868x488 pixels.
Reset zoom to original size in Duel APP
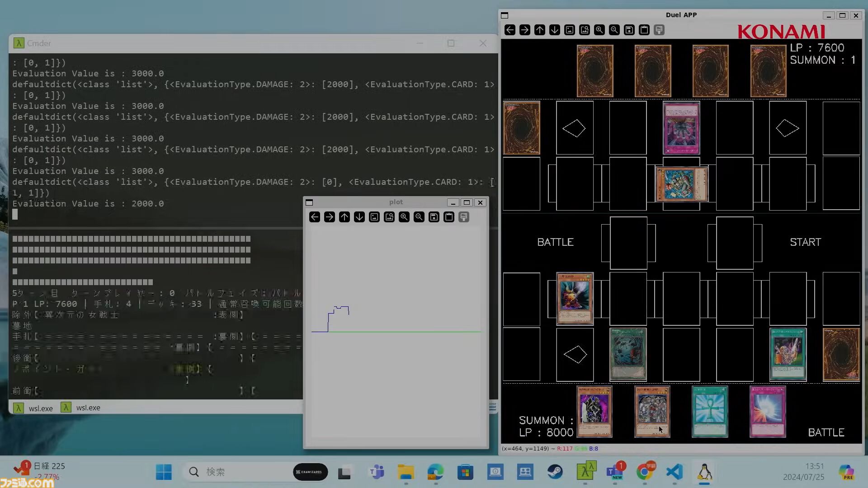click(x=570, y=30)
